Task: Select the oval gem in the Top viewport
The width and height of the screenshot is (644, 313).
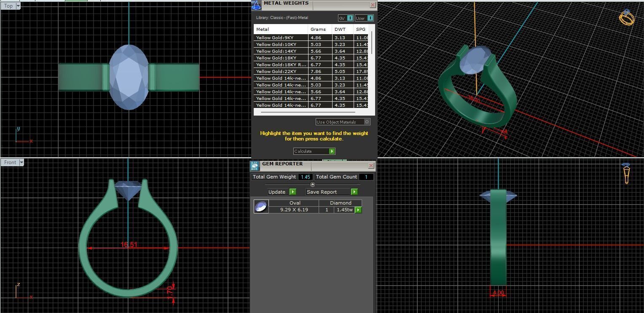Action: (129, 77)
